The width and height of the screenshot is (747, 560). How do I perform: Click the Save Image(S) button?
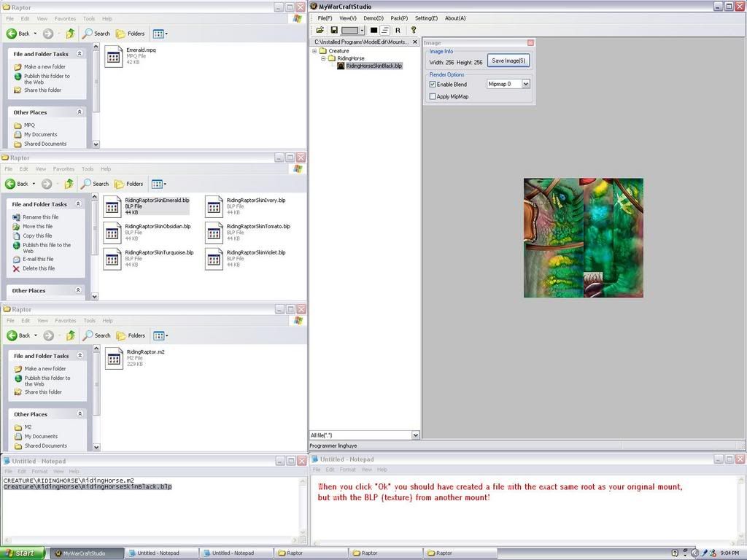click(508, 61)
